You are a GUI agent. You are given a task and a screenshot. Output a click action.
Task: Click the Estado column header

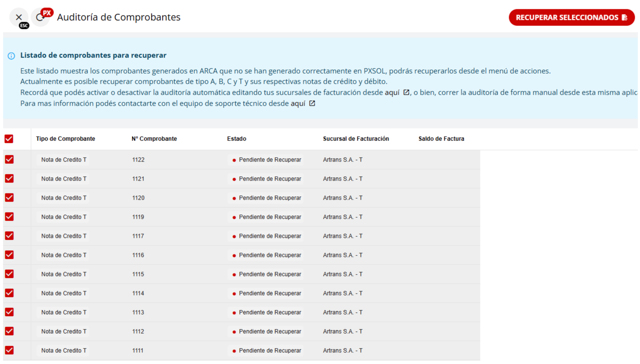click(x=236, y=139)
